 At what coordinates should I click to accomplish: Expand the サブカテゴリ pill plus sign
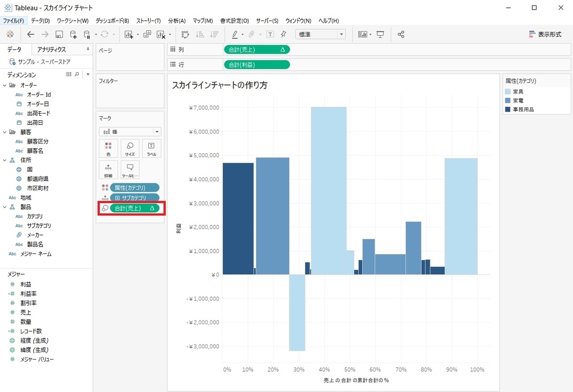coord(118,197)
